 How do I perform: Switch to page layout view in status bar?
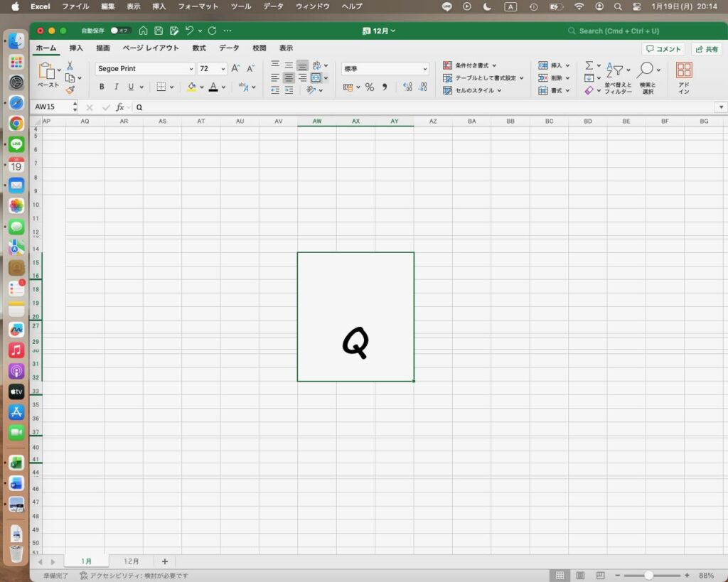(x=580, y=575)
